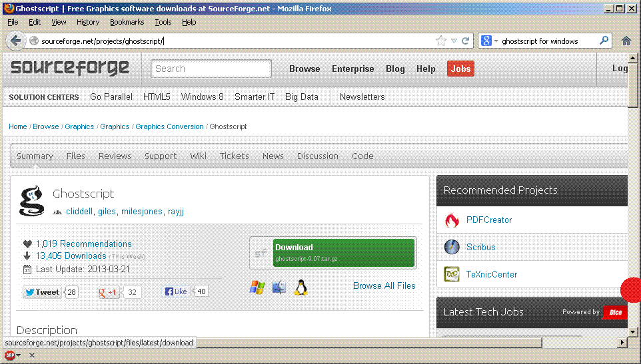Open the Bookmarks menu
Screen dimensions: 641x364
point(127,22)
